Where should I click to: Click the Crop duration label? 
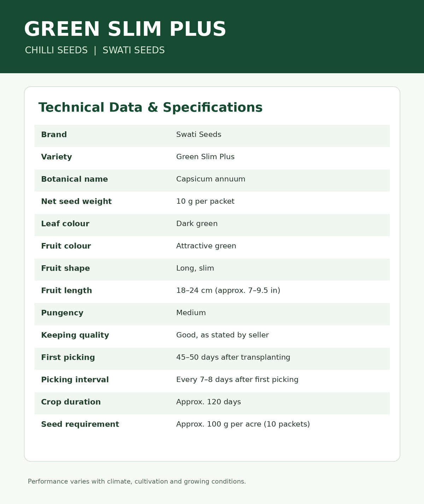point(71,402)
